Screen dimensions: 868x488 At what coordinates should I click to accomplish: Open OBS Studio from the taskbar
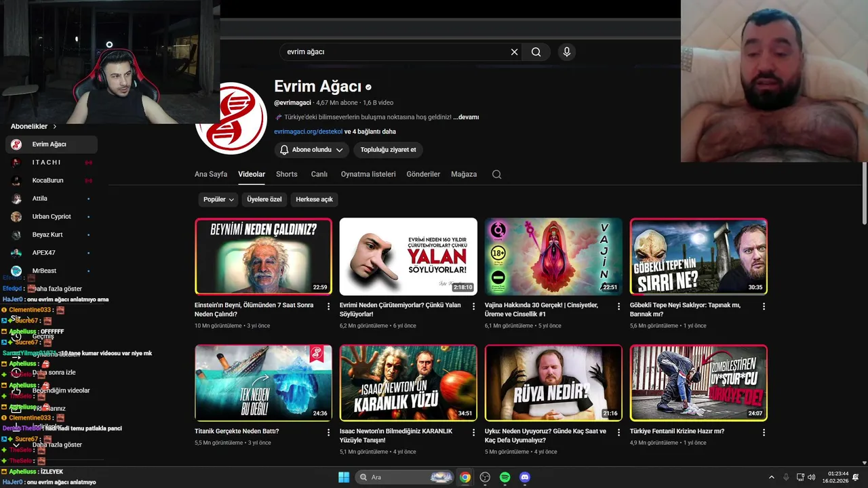[485, 477]
